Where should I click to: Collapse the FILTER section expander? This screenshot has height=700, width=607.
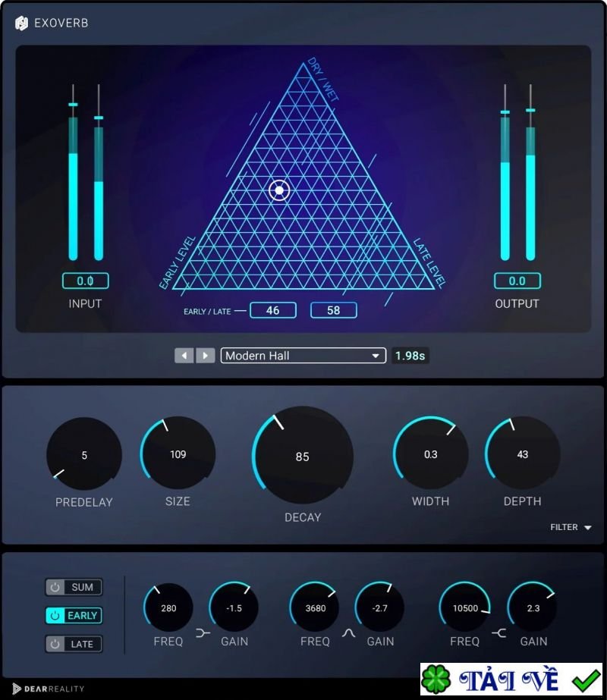coord(571,527)
